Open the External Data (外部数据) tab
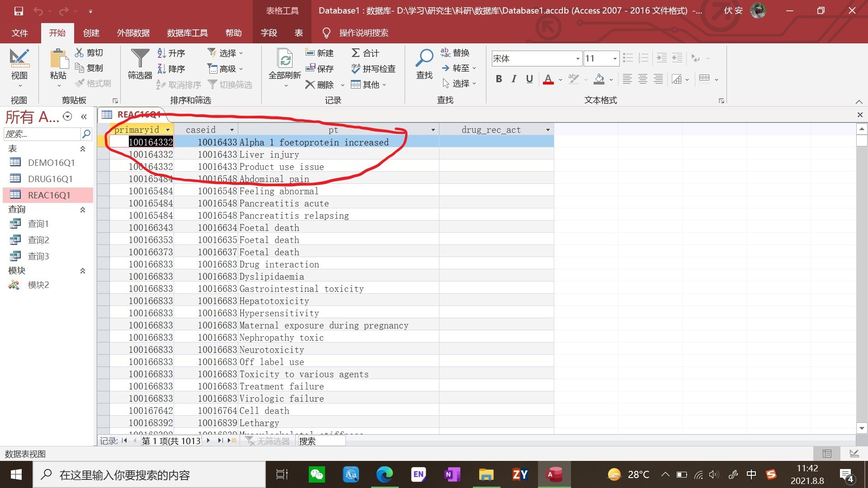This screenshot has width=868, height=488. [x=133, y=33]
